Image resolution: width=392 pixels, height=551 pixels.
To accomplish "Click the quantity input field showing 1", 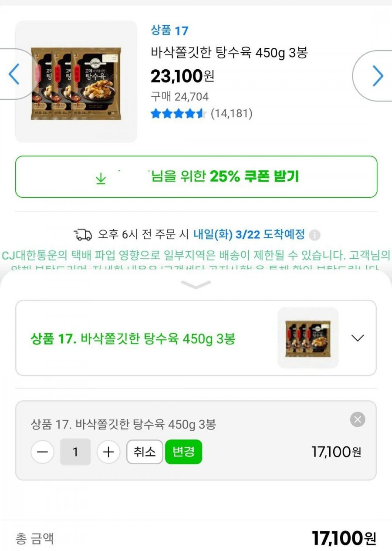I will (x=75, y=452).
